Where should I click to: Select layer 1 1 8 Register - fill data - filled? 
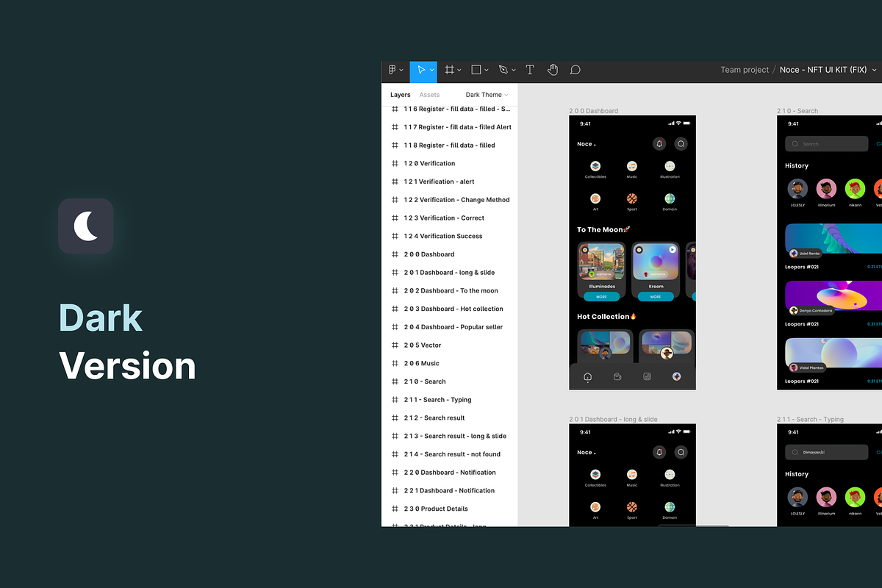tap(450, 146)
